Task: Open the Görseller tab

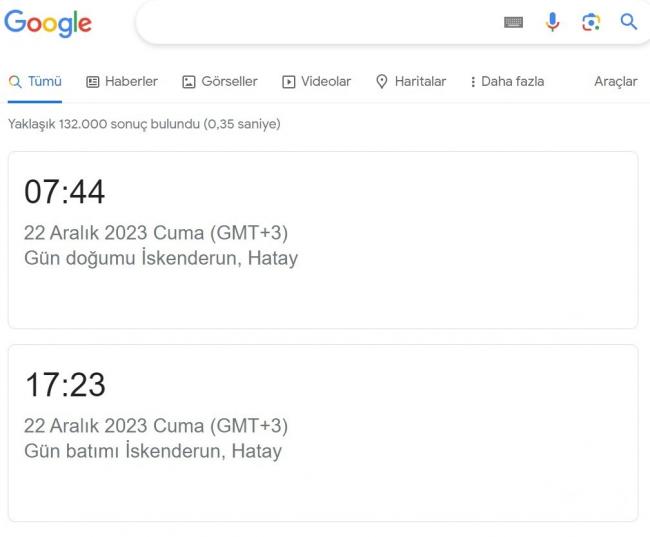Action: point(220,81)
